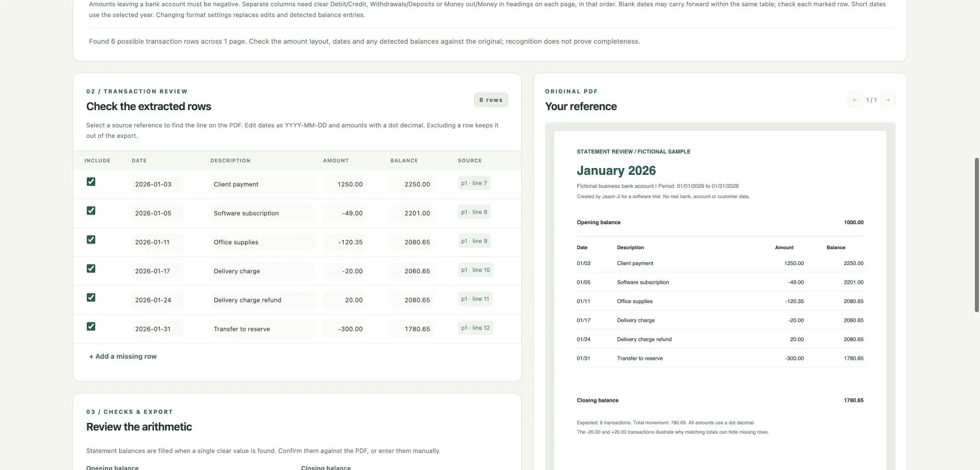
Task: Click the Check the extracted rows heading
Action: coord(149,107)
